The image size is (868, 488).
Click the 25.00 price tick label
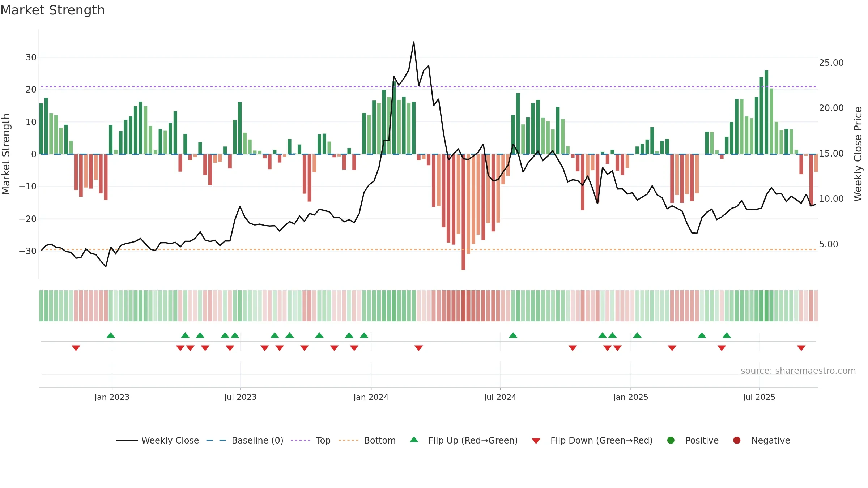point(831,63)
